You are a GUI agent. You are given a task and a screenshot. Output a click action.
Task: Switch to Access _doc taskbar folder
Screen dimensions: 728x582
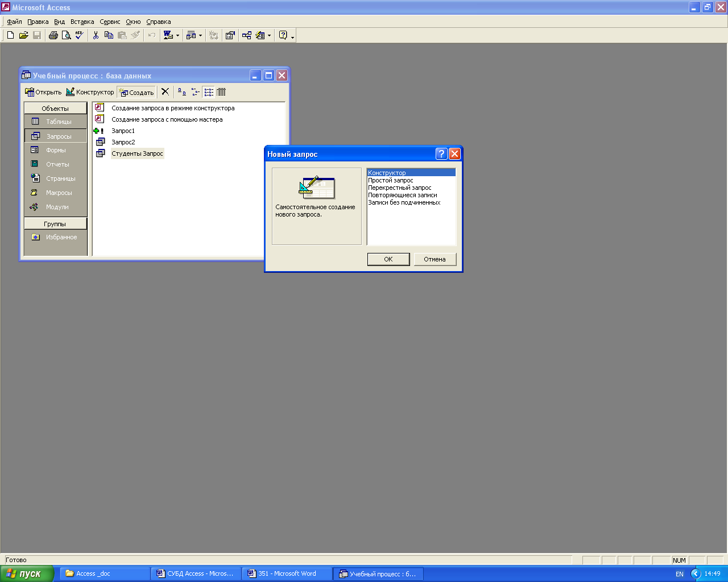[x=105, y=573]
